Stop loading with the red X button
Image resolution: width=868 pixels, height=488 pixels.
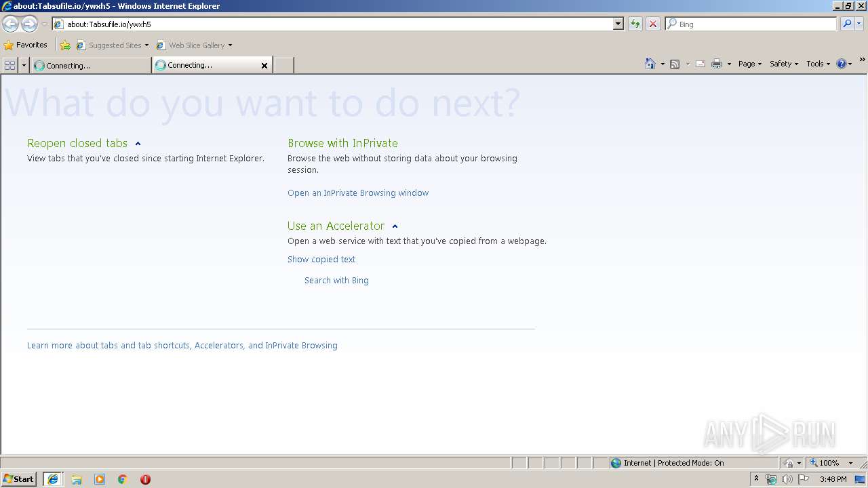[x=653, y=24]
